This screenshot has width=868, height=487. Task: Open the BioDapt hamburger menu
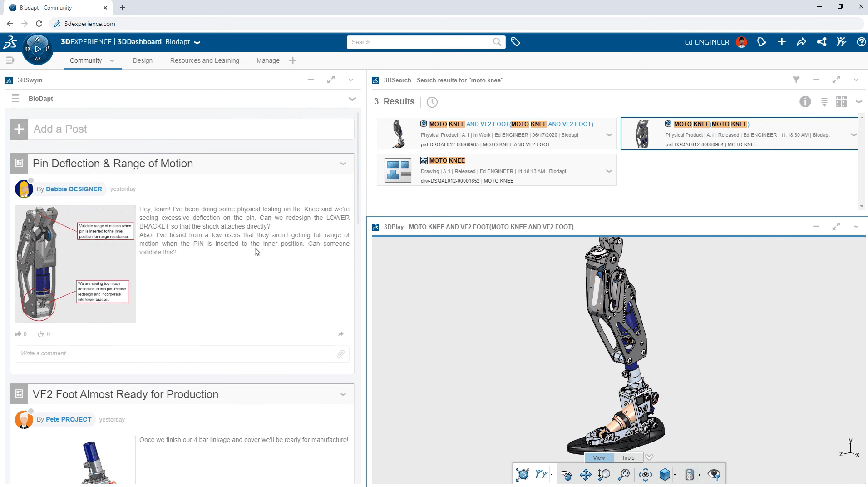tap(15, 99)
